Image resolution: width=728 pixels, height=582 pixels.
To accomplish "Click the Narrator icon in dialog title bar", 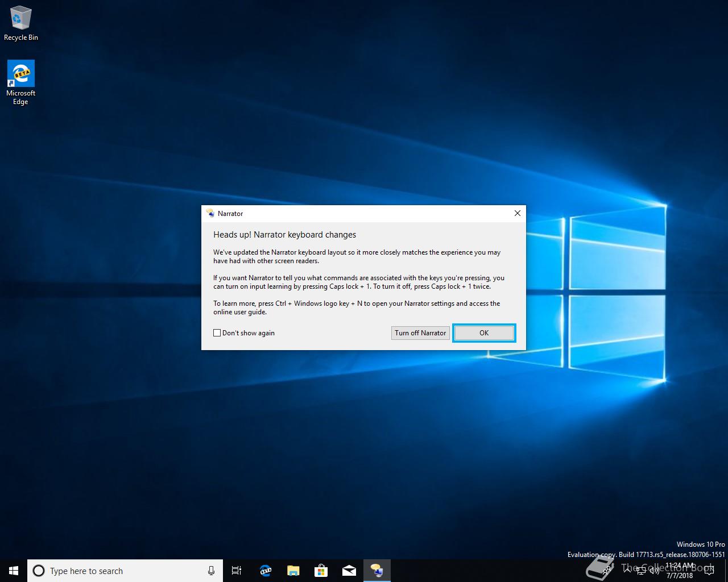I will click(210, 213).
